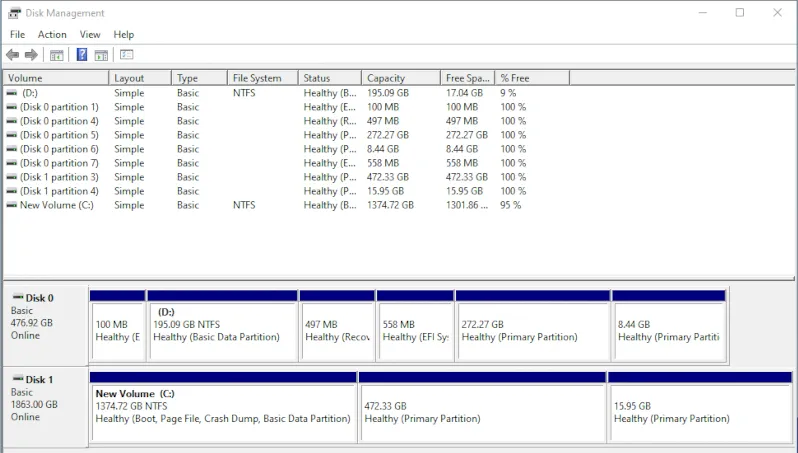Select New Volume (C:) in volume list
The width and height of the screenshot is (798, 453).
56,205
